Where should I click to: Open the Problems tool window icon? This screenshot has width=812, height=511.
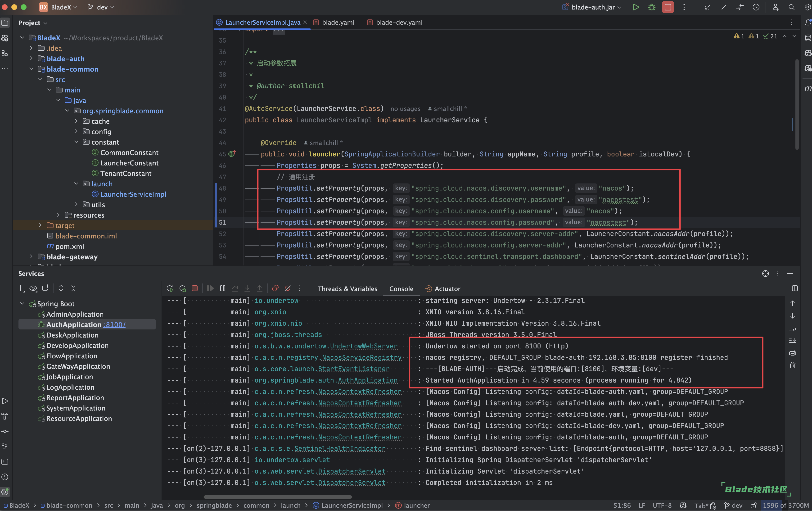coord(5,477)
